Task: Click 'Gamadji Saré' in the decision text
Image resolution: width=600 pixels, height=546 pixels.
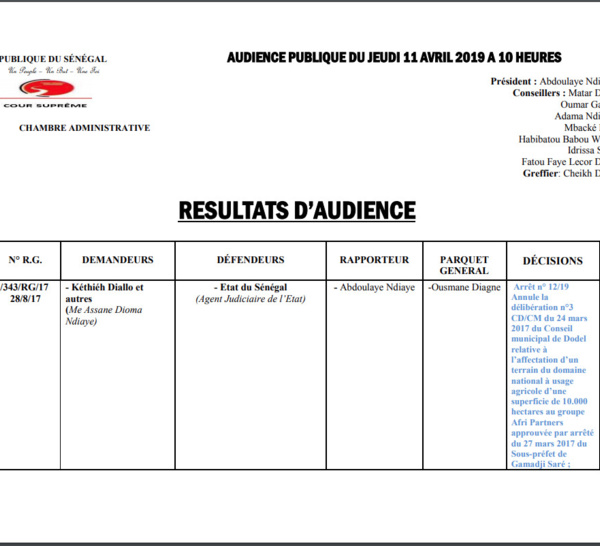Action: click(x=538, y=465)
